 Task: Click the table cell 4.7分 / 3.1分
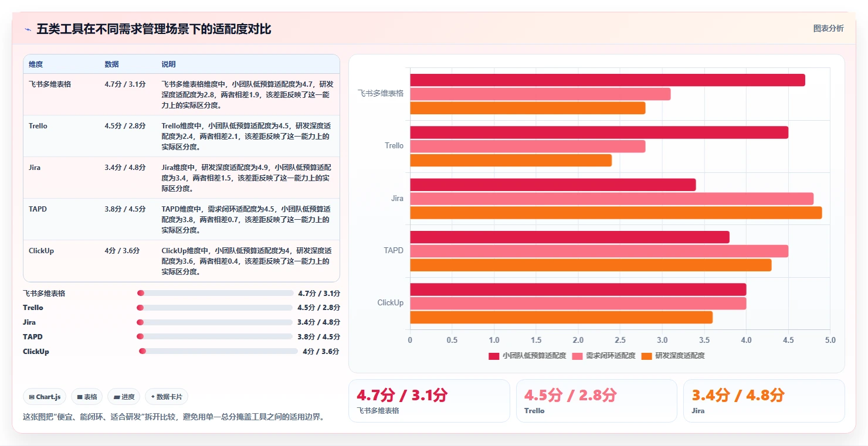(x=125, y=84)
